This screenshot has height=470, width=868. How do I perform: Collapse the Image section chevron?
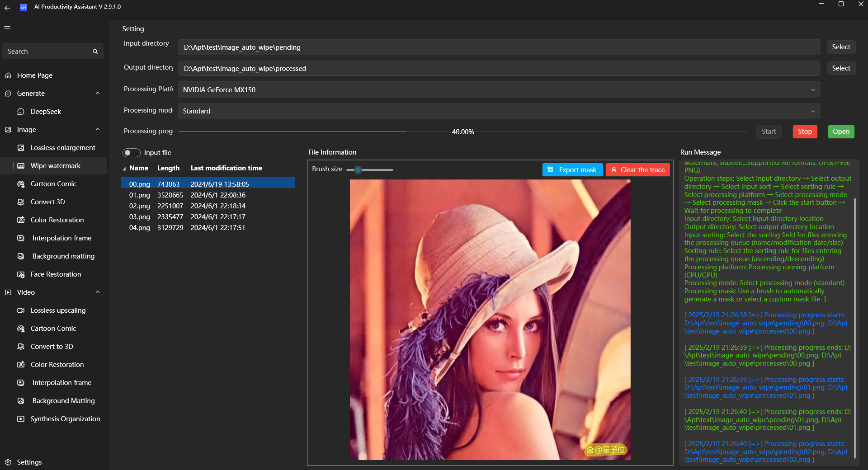tap(98, 129)
